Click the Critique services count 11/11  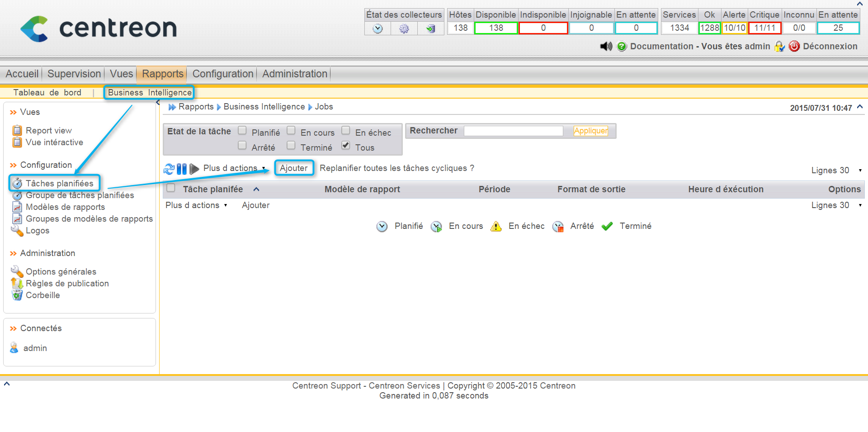pyautogui.click(x=765, y=28)
